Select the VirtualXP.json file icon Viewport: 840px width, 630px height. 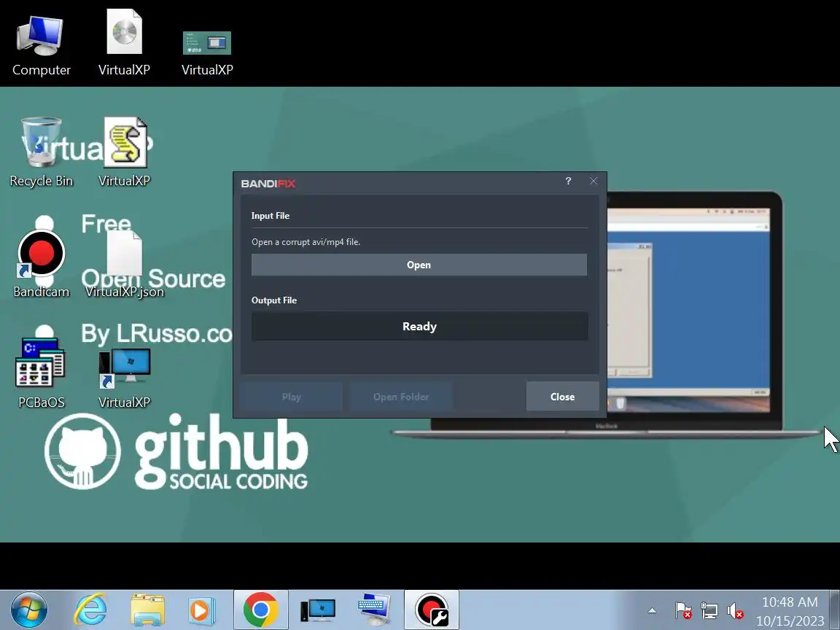pos(124,265)
